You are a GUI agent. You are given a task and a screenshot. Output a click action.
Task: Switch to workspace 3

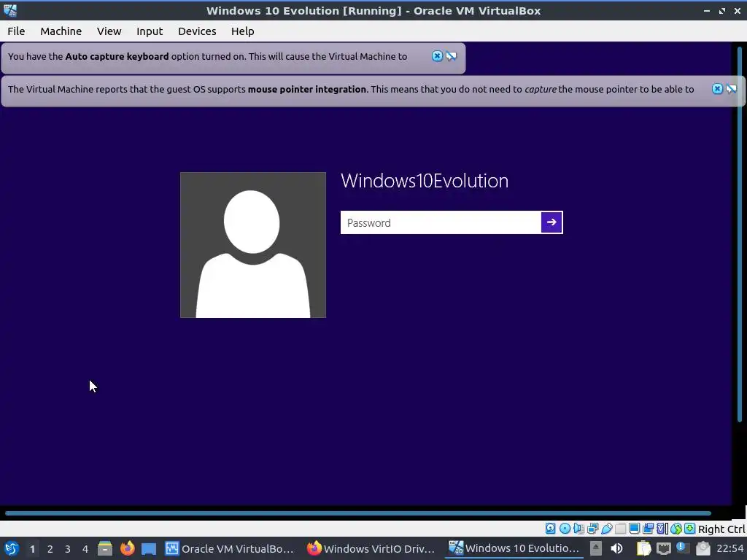pos(68,548)
